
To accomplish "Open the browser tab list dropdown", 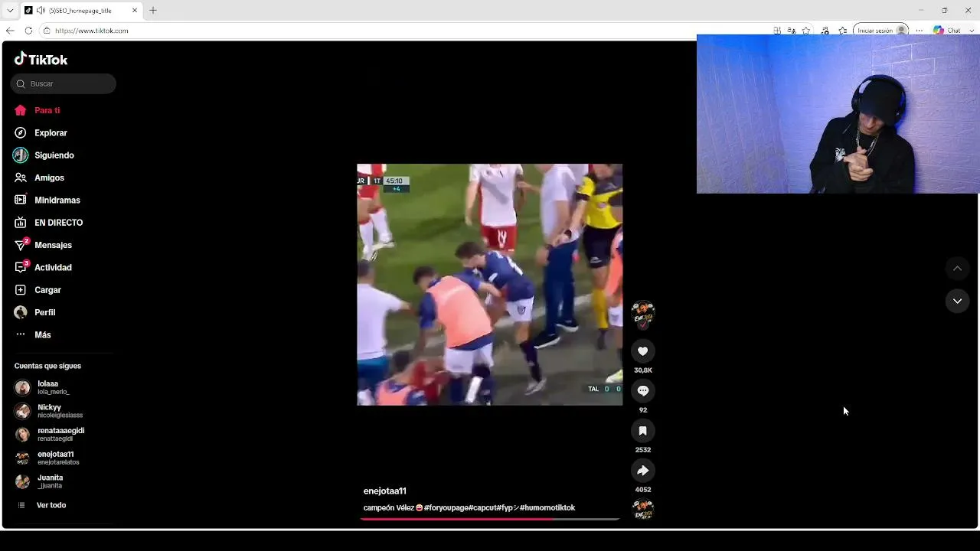I will pyautogui.click(x=10, y=11).
